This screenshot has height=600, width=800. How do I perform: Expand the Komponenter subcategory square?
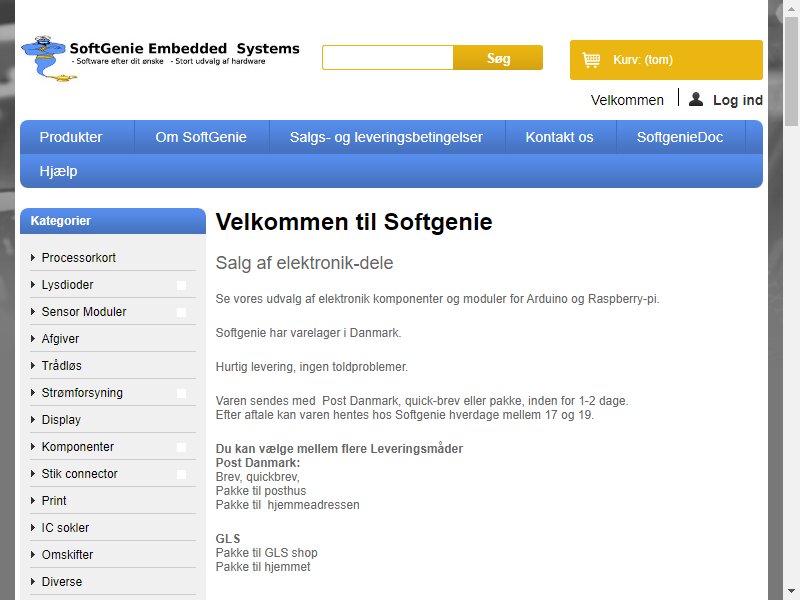(181, 447)
